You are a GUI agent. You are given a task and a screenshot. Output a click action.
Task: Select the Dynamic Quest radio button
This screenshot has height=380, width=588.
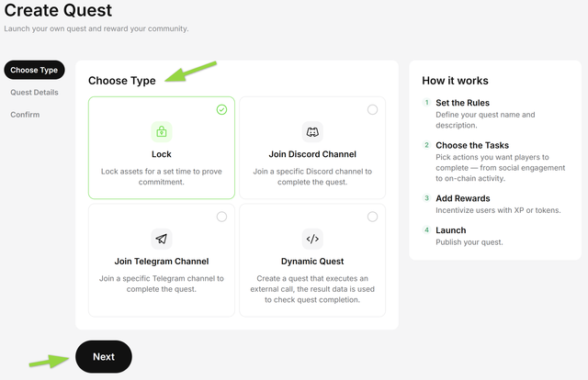(x=372, y=217)
